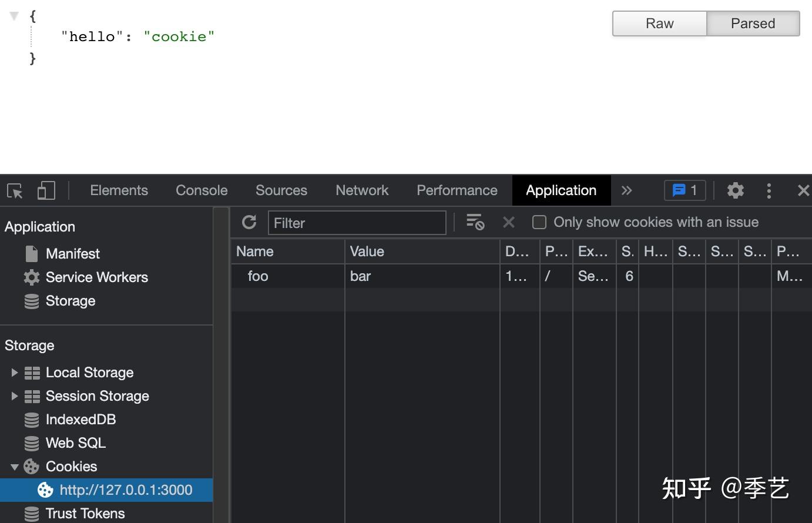
Task: Click the delete selected cookie X icon
Action: (508, 222)
